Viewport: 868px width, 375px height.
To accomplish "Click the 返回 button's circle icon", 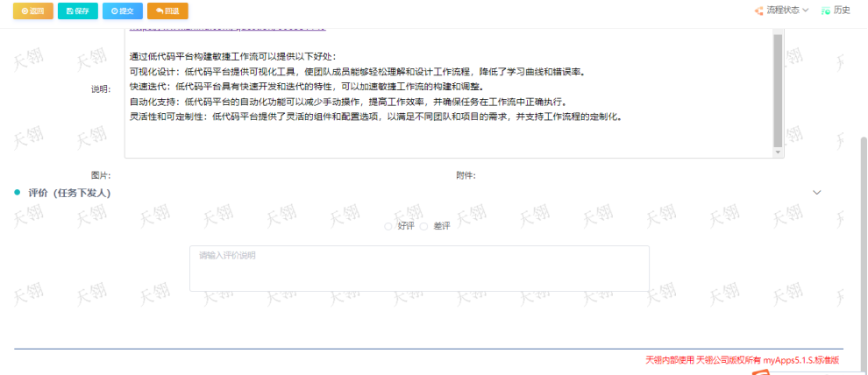I will click(23, 11).
